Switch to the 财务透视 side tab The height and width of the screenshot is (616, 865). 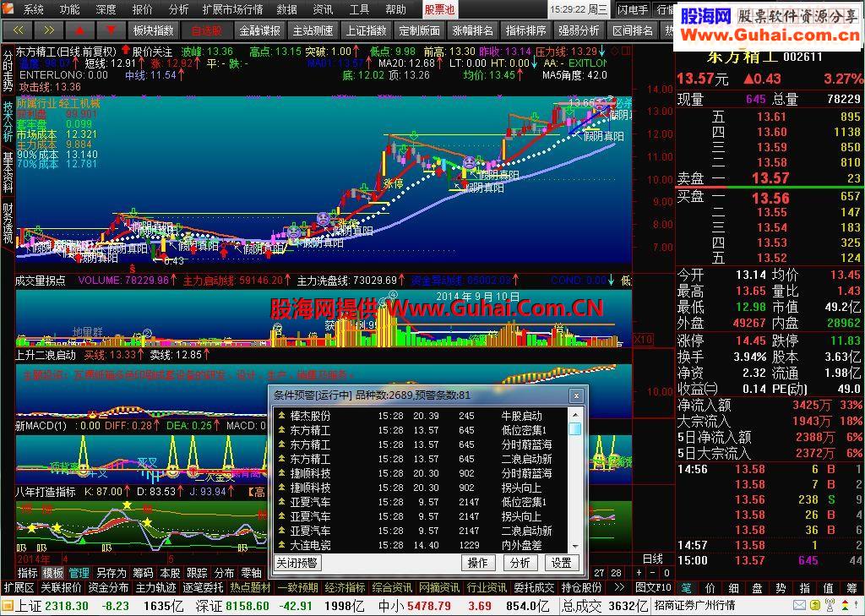[x=8, y=224]
